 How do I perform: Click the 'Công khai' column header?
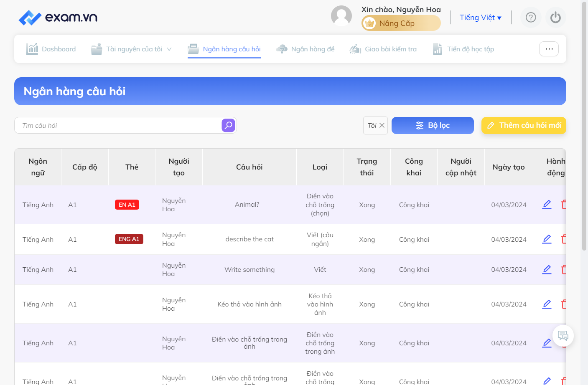[414, 167]
